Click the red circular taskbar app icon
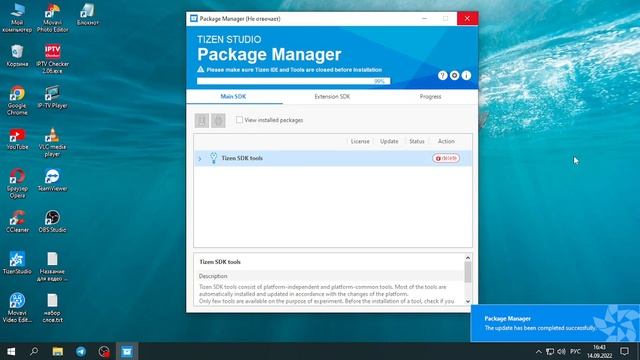Viewport: 640px width, 360px height. pos(104,351)
